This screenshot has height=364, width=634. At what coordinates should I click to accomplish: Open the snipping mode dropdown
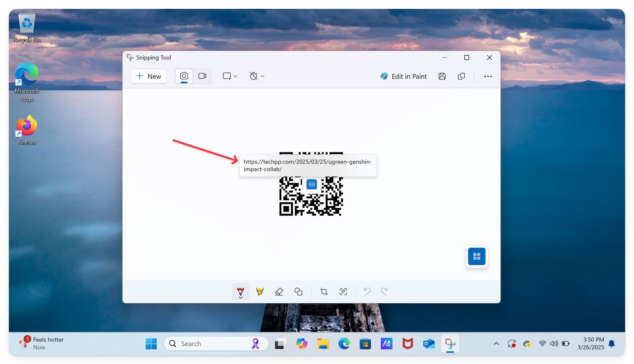coord(230,76)
